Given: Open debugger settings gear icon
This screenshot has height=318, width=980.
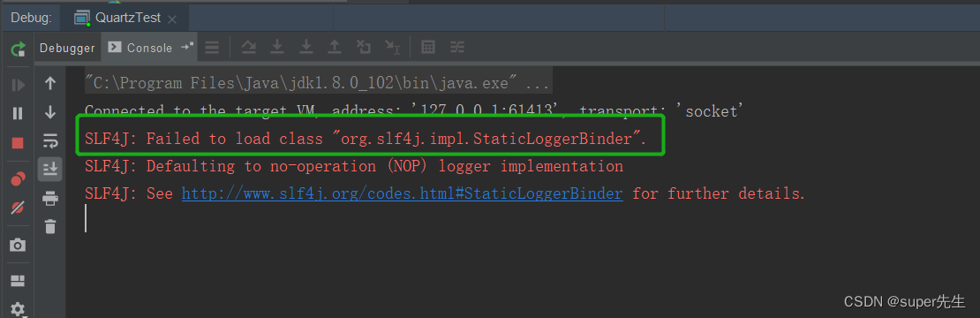Looking at the screenshot, I should pos(18,308).
